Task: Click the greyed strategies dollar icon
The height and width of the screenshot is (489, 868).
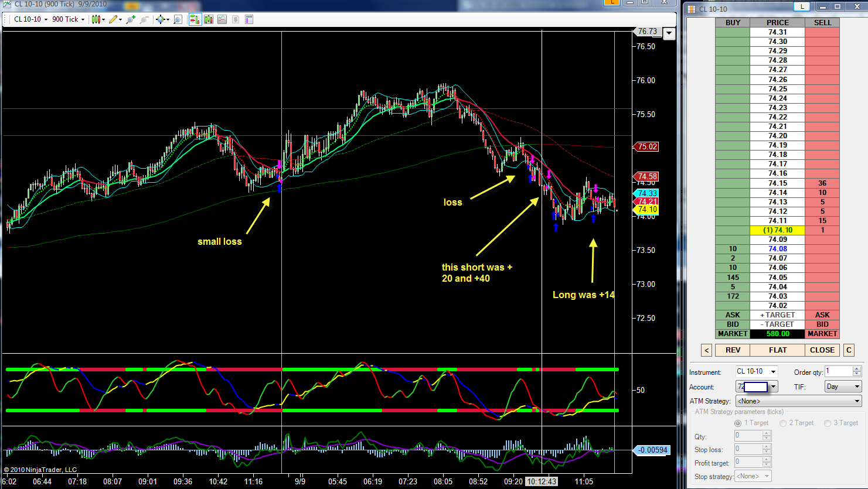Action: (x=236, y=19)
